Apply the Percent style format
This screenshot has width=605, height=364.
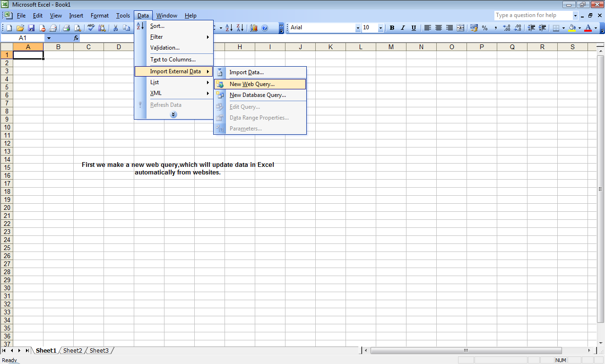[484, 27]
